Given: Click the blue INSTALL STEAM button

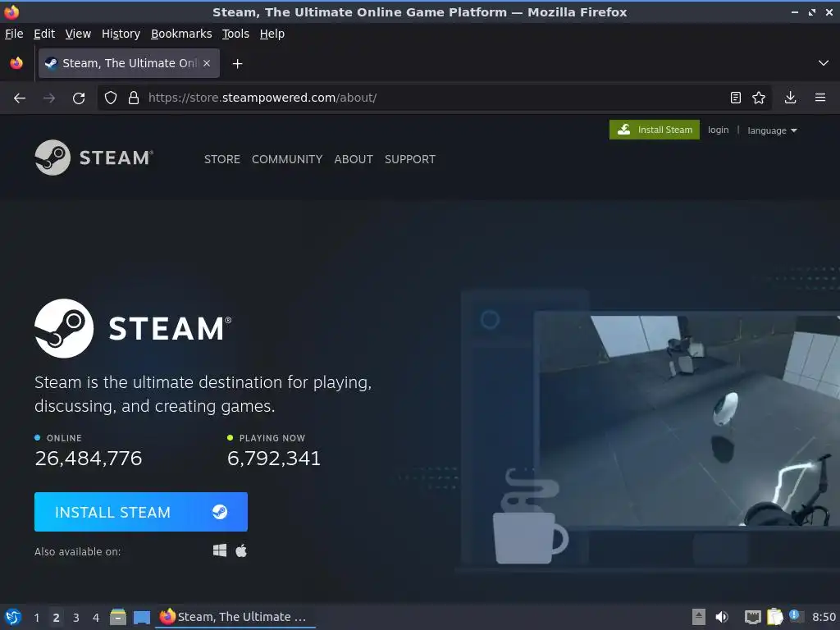Looking at the screenshot, I should click(x=141, y=512).
